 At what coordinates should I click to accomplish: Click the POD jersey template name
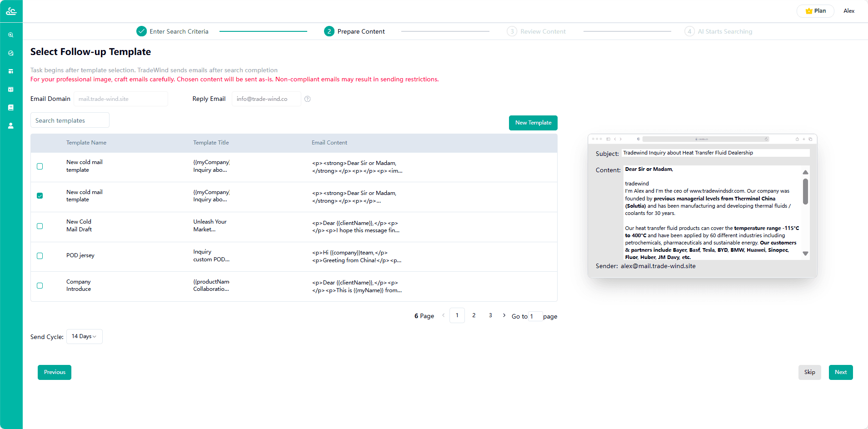tap(80, 255)
